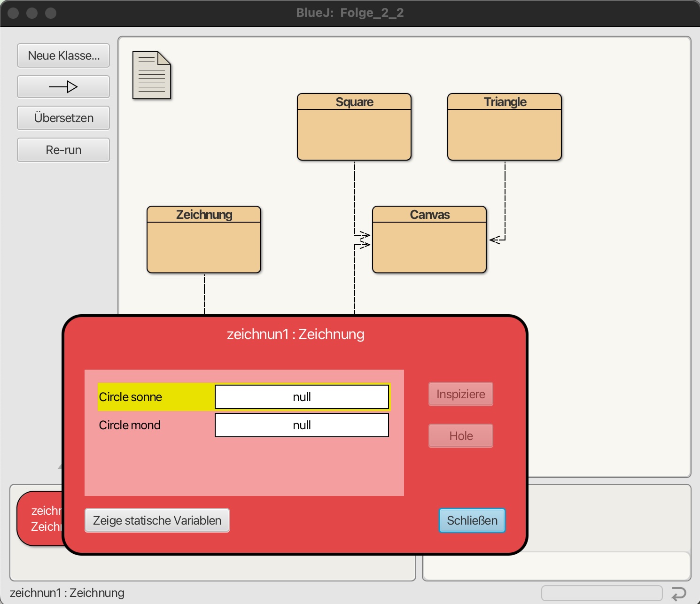
Task: Select the inheritance arrow tool button
Action: (x=63, y=87)
